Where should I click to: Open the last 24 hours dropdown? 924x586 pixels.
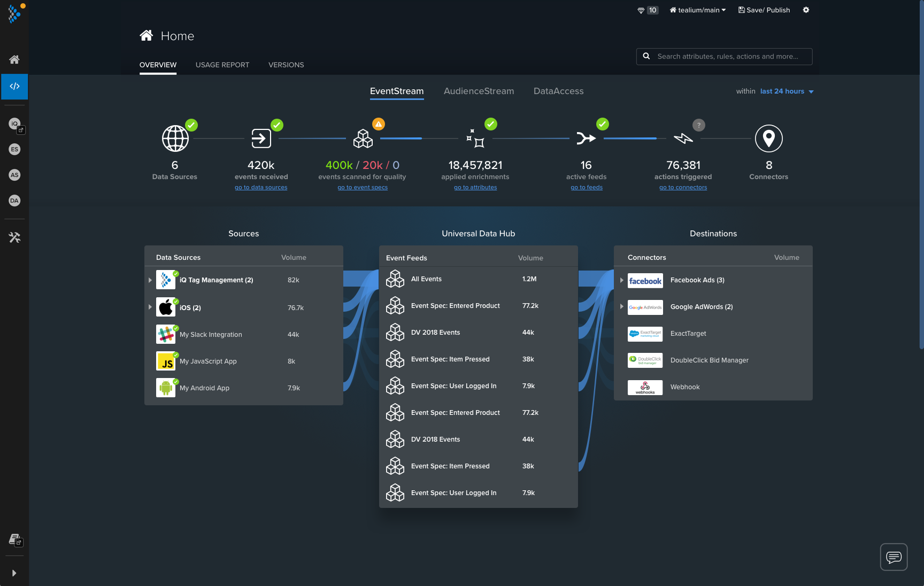787,91
